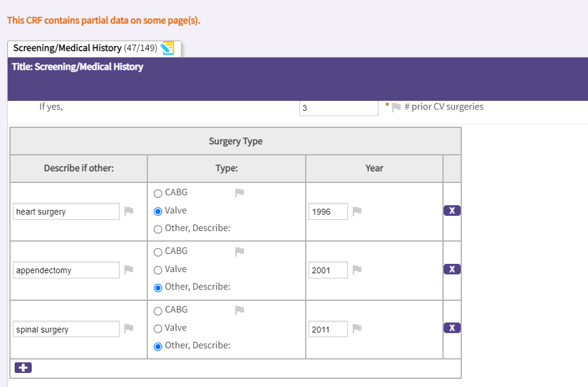Screen dimensions: 588x387
Task: Select Valve for the appendectomy row
Action: tap(158, 270)
